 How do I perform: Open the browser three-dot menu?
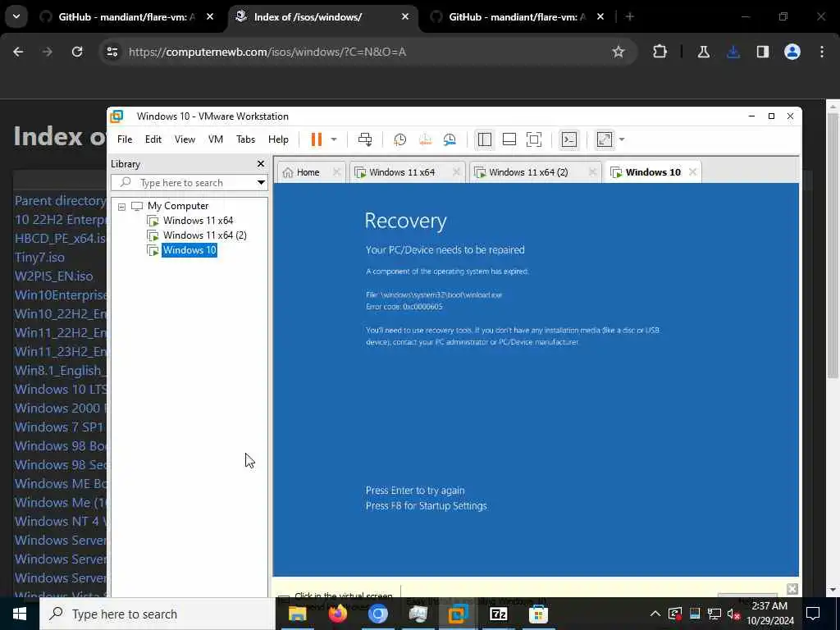click(822, 52)
